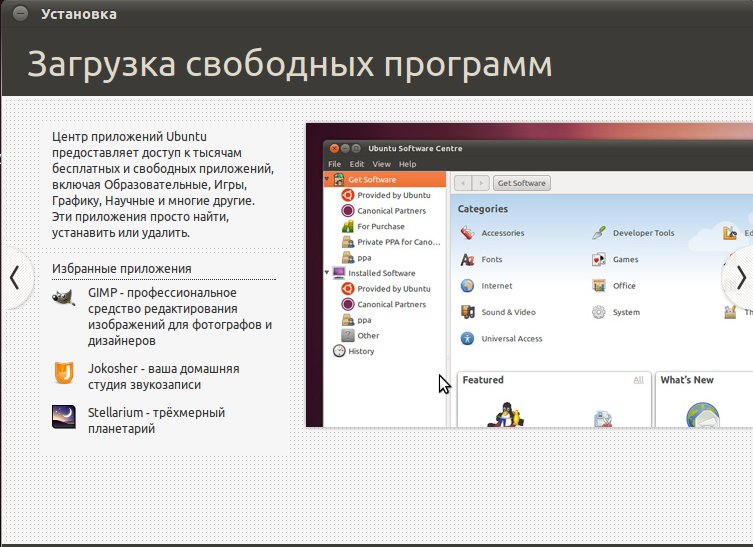753x547 pixels.
Task: Minimize the Ubuntu Software Centre window
Action: point(345,148)
